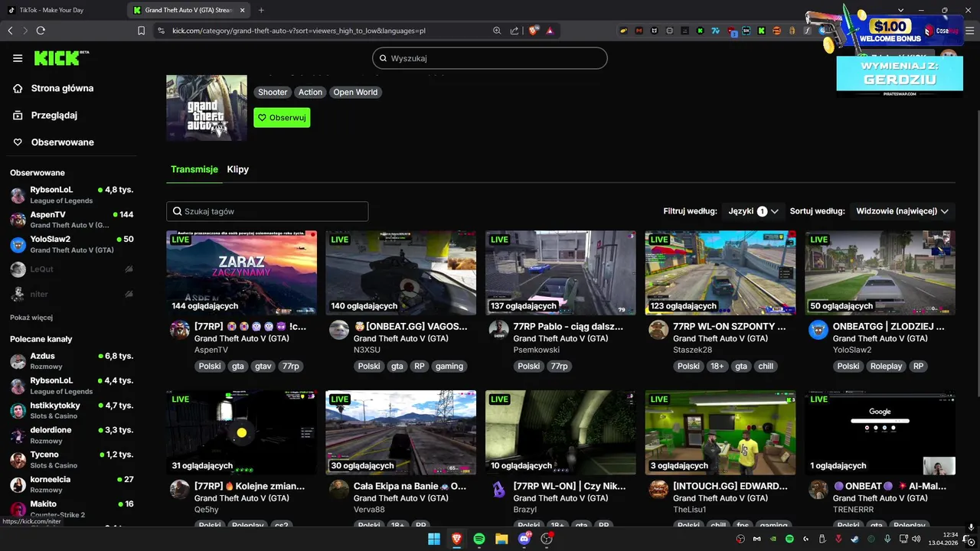Open korneelcia recommended channel

click(x=71, y=484)
